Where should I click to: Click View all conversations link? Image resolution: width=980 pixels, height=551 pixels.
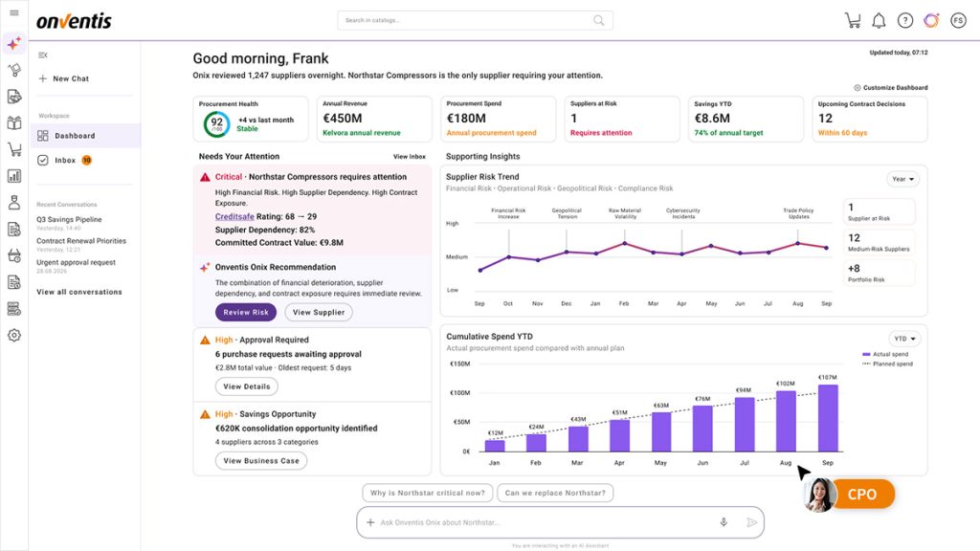[x=79, y=292]
